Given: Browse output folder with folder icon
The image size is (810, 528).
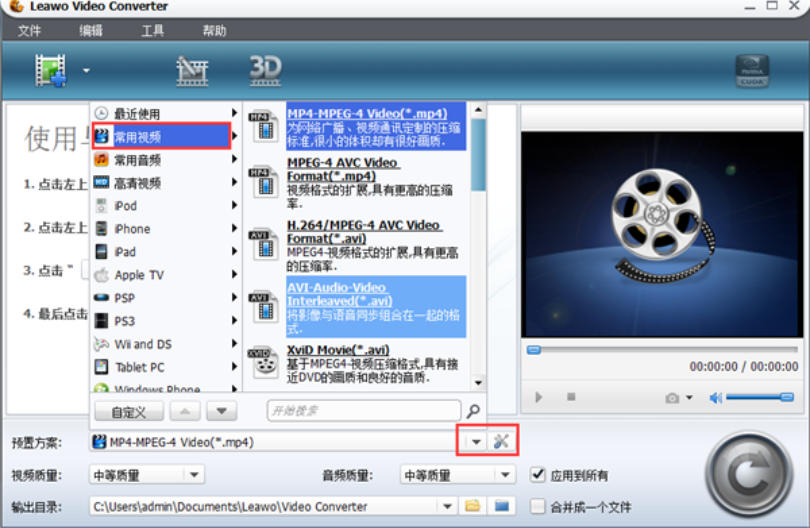Looking at the screenshot, I should pos(473,506).
